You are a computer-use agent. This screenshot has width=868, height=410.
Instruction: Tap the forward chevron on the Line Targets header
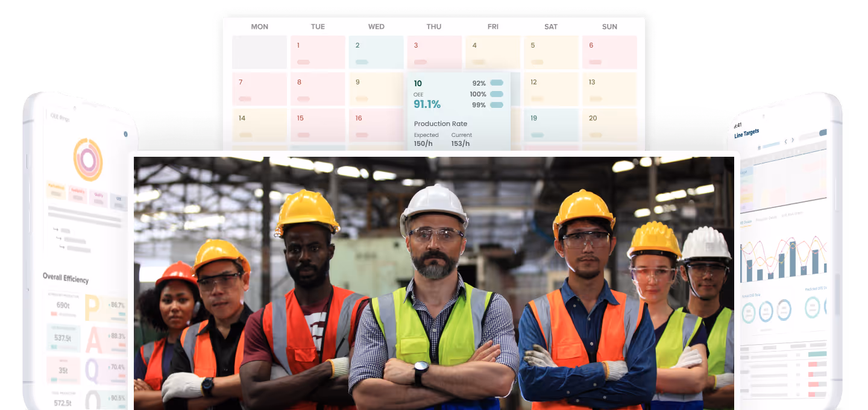tap(792, 141)
